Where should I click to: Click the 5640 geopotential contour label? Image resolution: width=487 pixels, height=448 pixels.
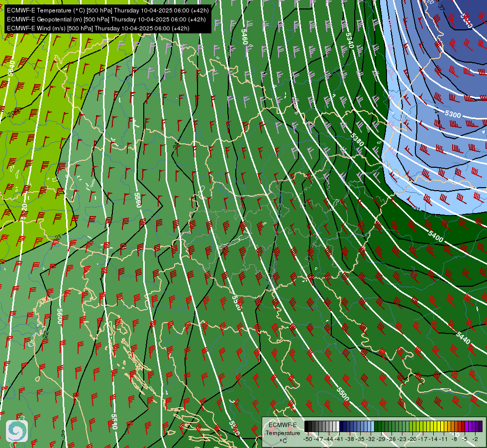click(x=11, y=69)
